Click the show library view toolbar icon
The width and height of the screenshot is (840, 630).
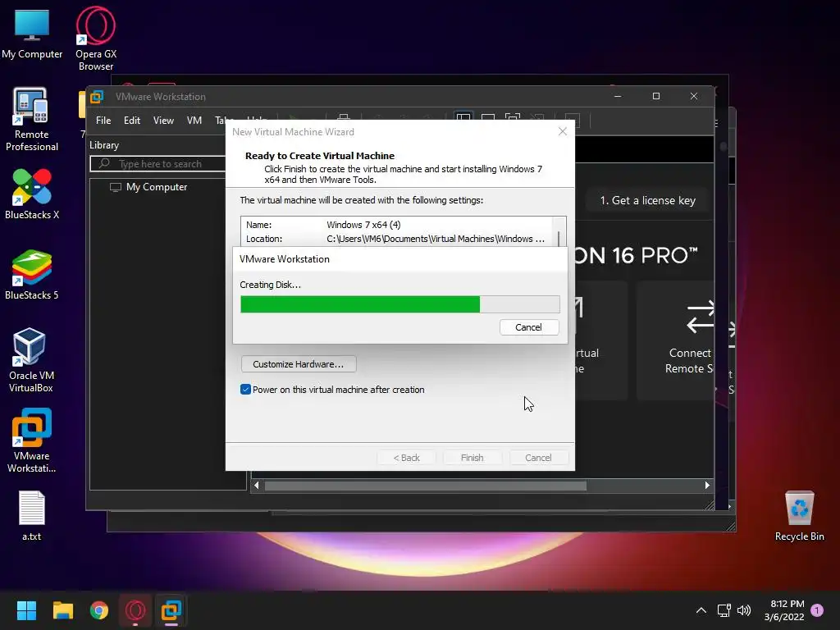pos(463,120)
